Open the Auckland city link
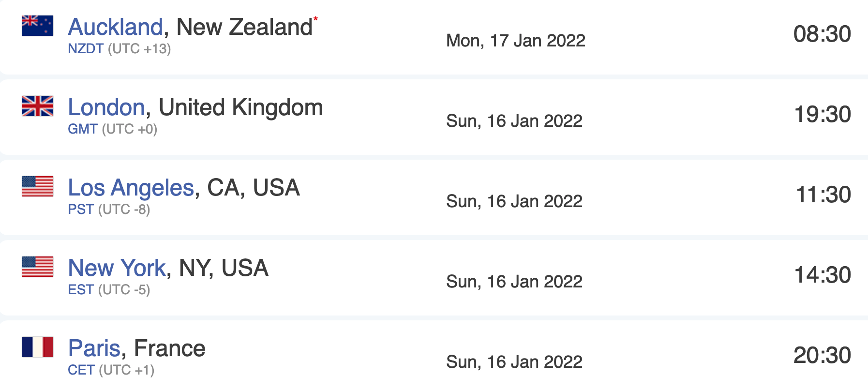868x391 pixels. pos(115,27)
